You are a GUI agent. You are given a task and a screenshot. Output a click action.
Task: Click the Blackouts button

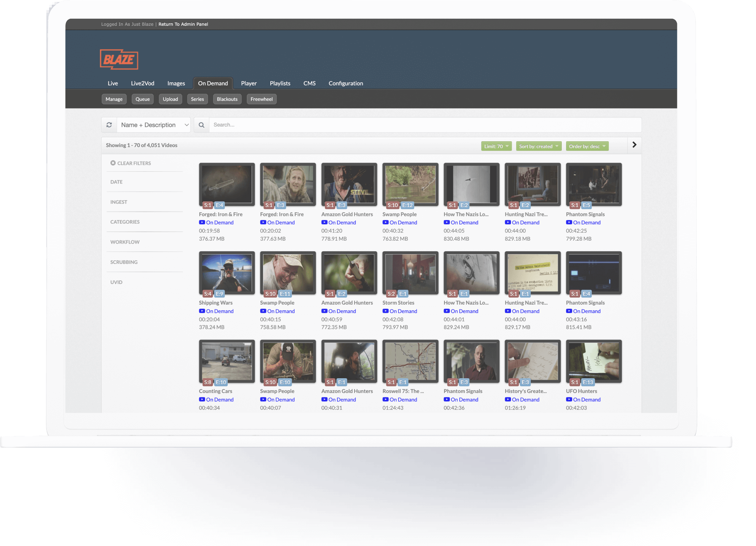pos(227,99)
